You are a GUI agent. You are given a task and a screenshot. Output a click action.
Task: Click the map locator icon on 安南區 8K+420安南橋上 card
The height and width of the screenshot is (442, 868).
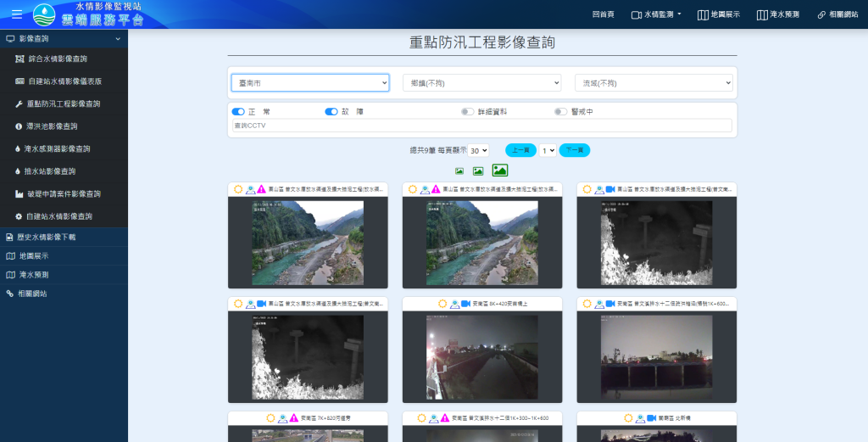pos(454,304)
